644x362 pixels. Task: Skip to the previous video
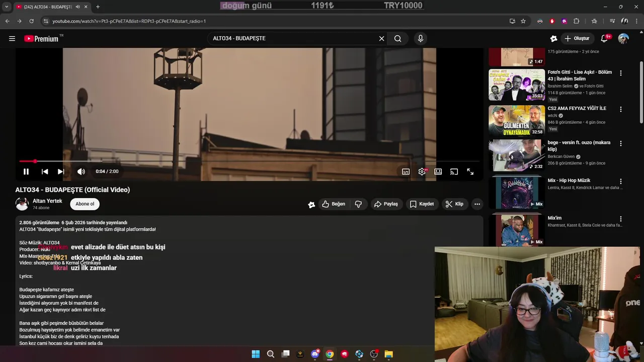[45, 171]
